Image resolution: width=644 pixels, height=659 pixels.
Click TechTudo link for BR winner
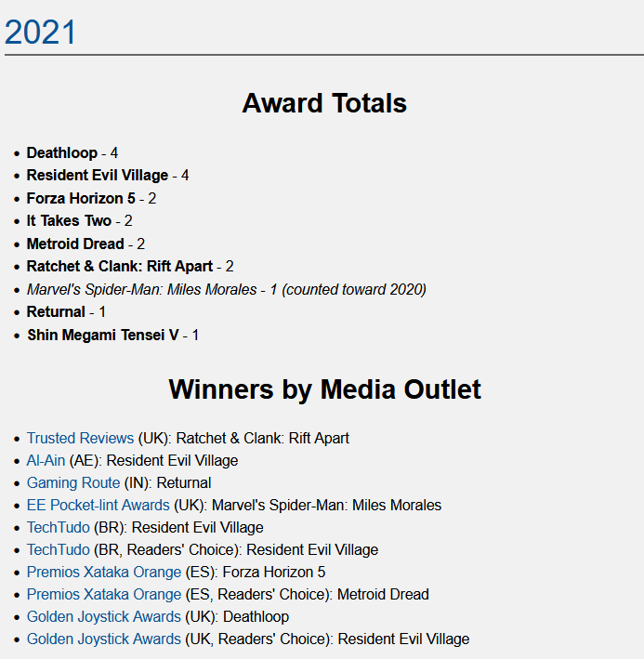tap(58, 527)
